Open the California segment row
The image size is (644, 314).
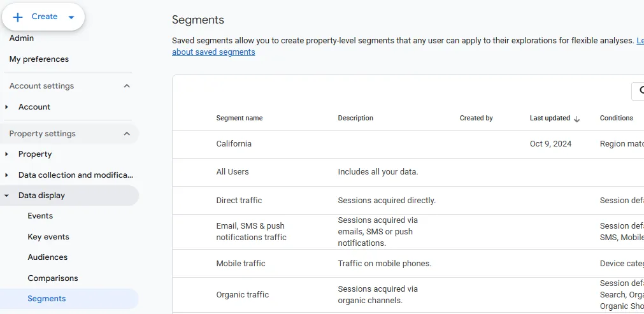234,144
